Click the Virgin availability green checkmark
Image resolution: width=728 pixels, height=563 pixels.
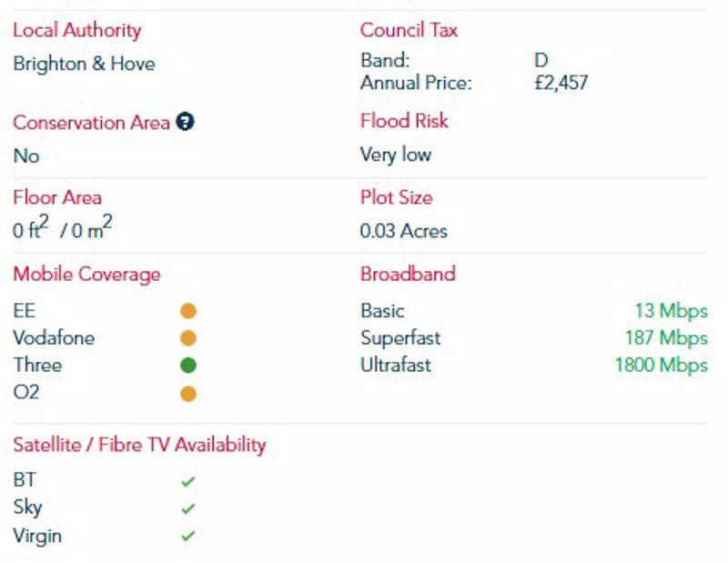click(188, 536)
